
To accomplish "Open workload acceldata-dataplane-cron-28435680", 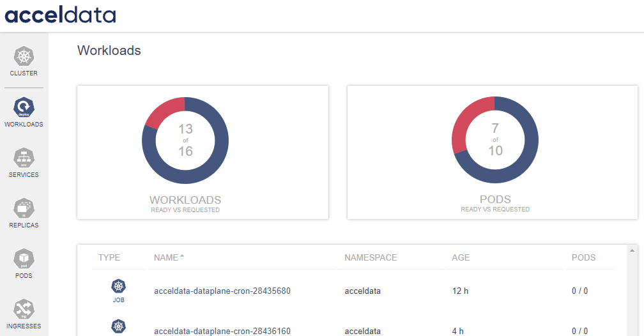I will [222, 291].
